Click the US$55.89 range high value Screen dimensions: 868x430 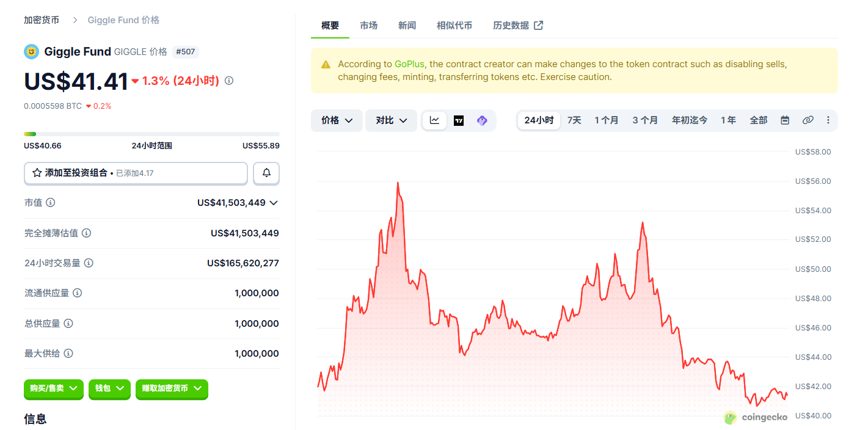(x=261, y=145)
